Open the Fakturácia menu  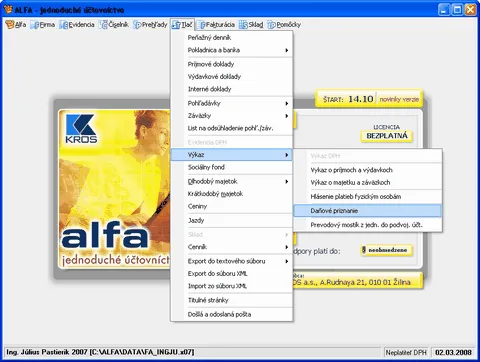[x=216, y=25]
